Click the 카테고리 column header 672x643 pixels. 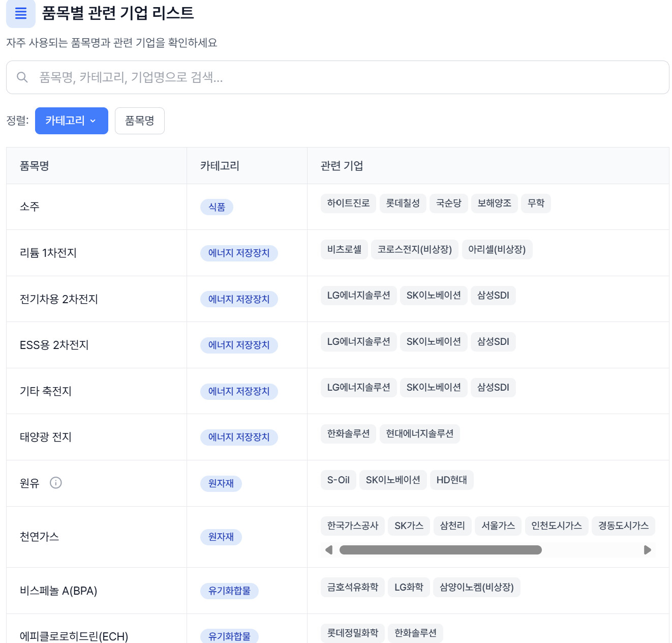220,166
